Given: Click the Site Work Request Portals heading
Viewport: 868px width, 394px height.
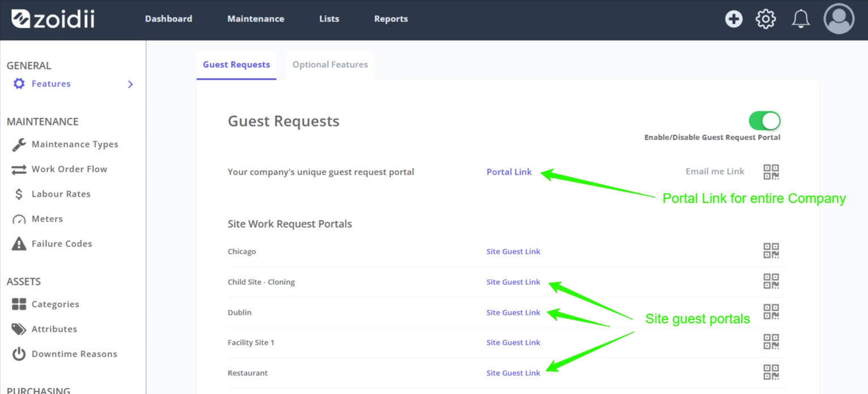Looking at the screenshot, I should (290, 224).
